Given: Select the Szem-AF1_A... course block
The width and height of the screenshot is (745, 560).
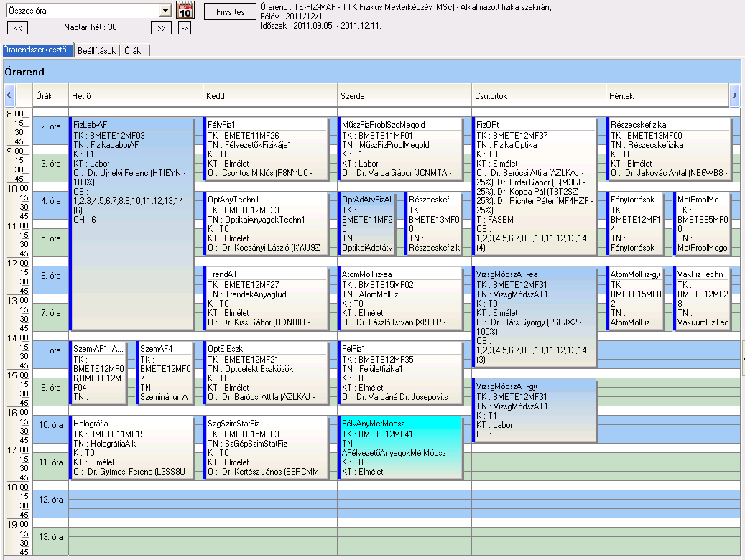Looking at the screenshot, I should click(98, 373).
